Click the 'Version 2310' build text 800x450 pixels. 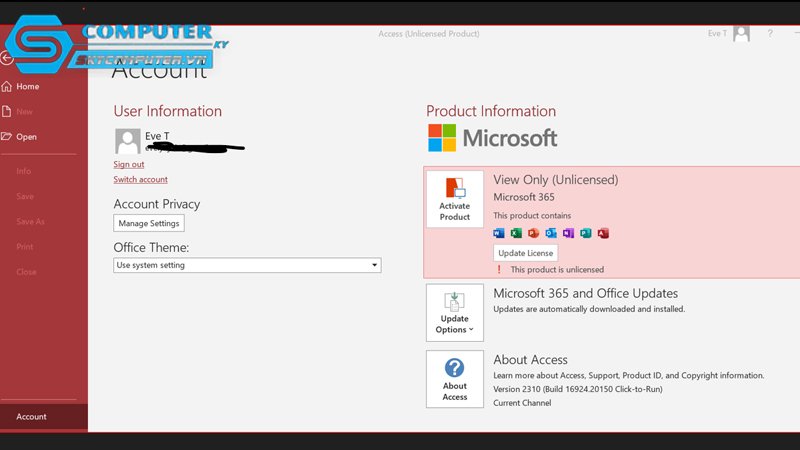click(578, 389)
